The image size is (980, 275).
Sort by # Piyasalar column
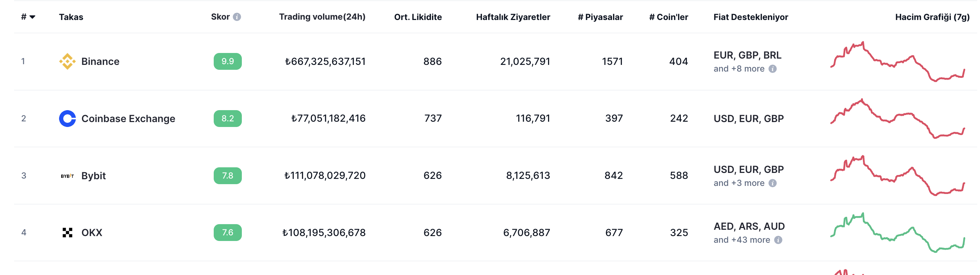tap(600, 17)
